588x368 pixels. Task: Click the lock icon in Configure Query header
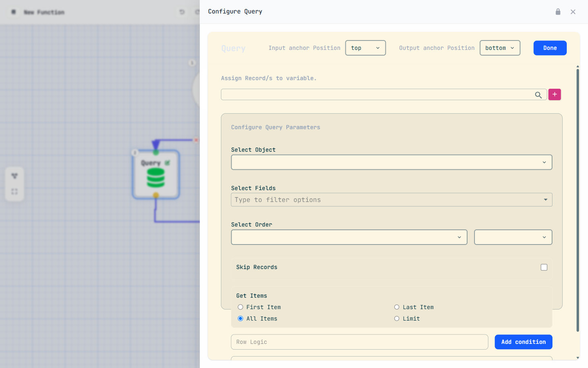point(558,11)
